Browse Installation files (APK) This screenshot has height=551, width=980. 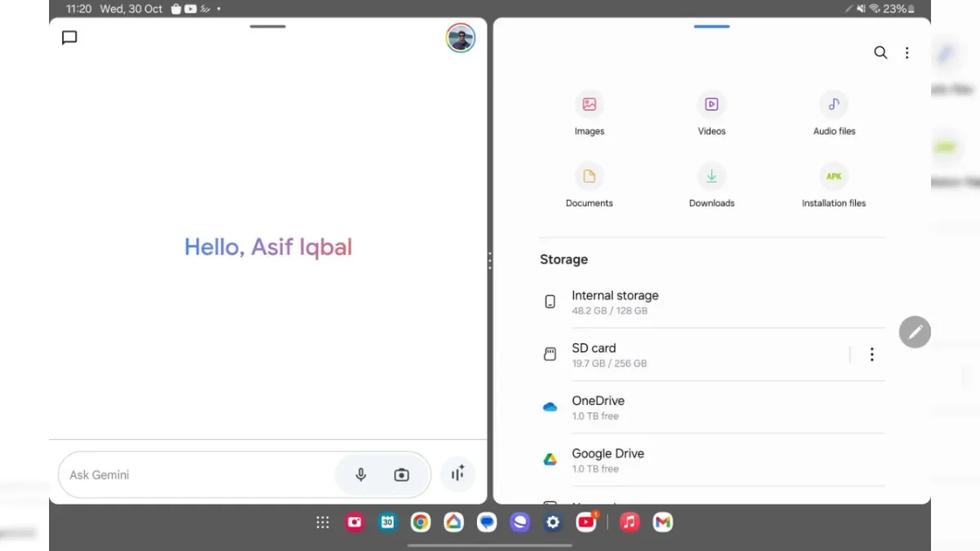click(834, 184)
